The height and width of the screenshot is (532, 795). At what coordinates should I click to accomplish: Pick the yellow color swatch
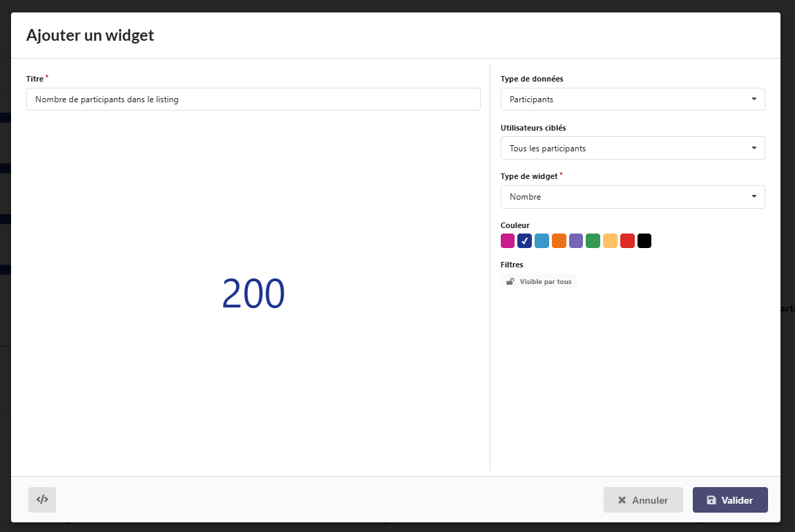(610, 241)
